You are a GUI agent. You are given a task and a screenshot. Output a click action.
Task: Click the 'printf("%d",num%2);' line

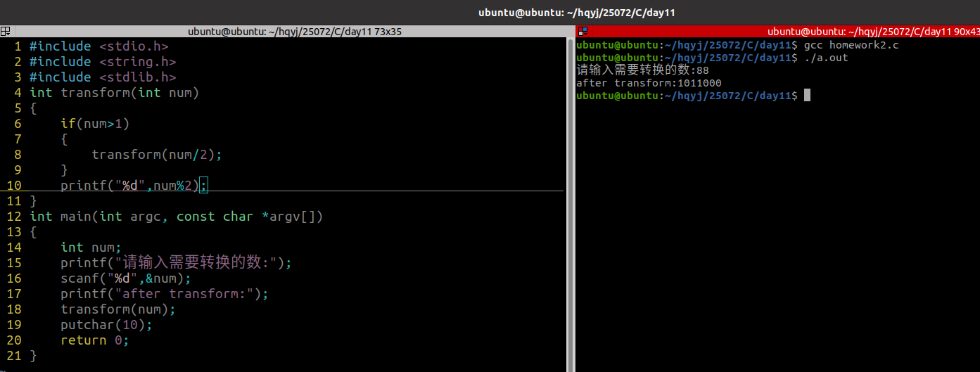[134, 186]
